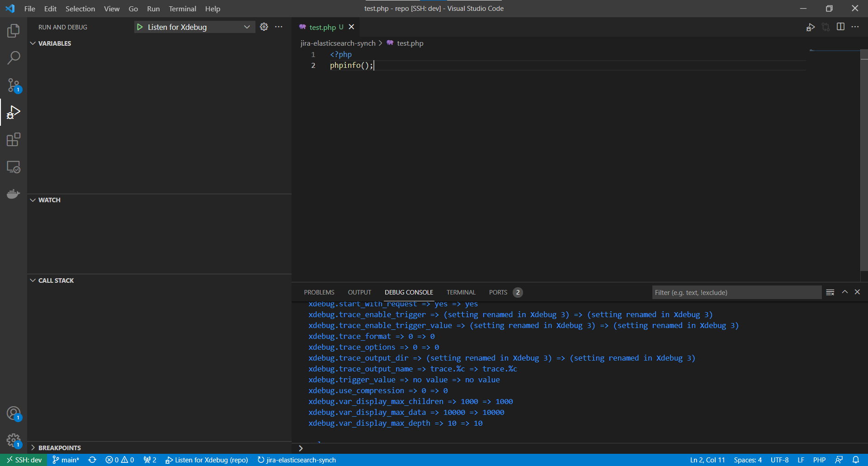Open the Help menu
868x466 pixels.
point(212,9)
